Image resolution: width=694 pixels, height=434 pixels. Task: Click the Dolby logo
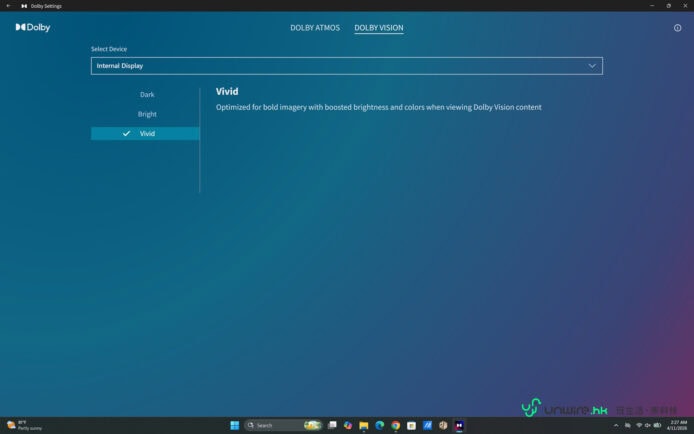(33, 27)
